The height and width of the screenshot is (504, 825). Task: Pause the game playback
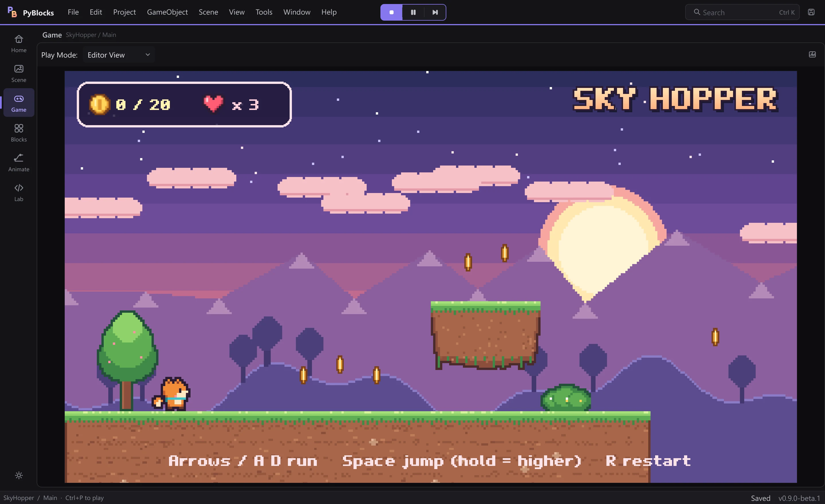[413, 12]
